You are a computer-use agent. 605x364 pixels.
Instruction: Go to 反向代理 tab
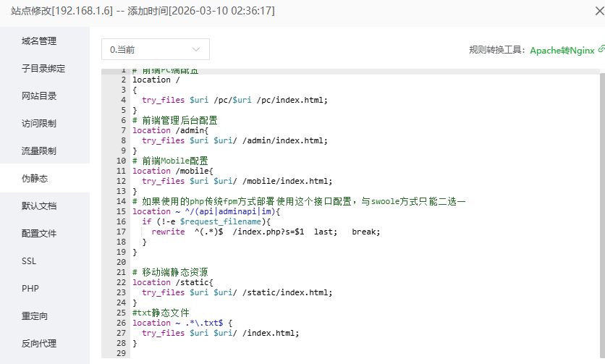coord(39,344)
